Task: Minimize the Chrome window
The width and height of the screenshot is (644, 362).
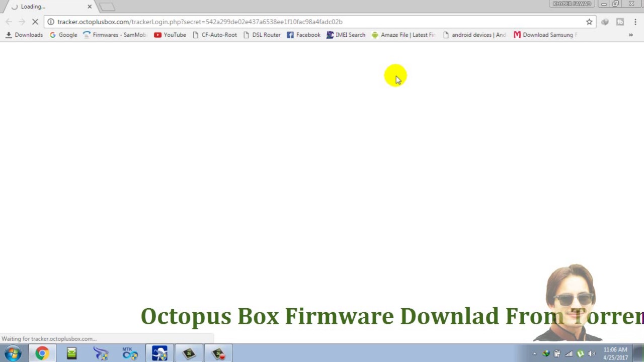Action: tap(603, 4)
